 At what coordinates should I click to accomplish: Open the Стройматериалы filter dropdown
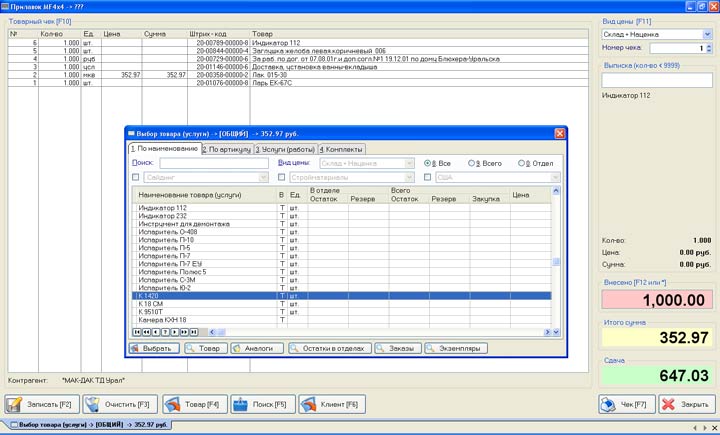pos(411,177)
